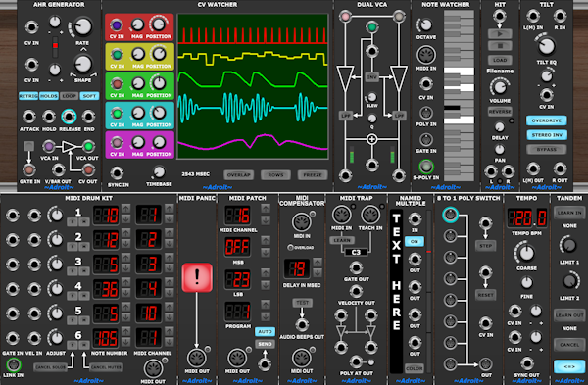588x385 pixels.
Task: Click the MIDI OUT socket on MIDI Patch
Action: 237,358
